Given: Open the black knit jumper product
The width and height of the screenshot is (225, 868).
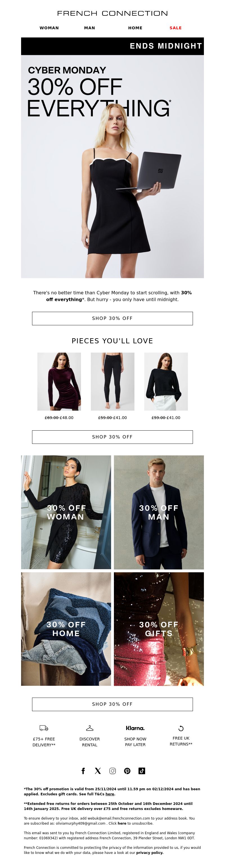Looking at the screenshot, I should point(166,381).
